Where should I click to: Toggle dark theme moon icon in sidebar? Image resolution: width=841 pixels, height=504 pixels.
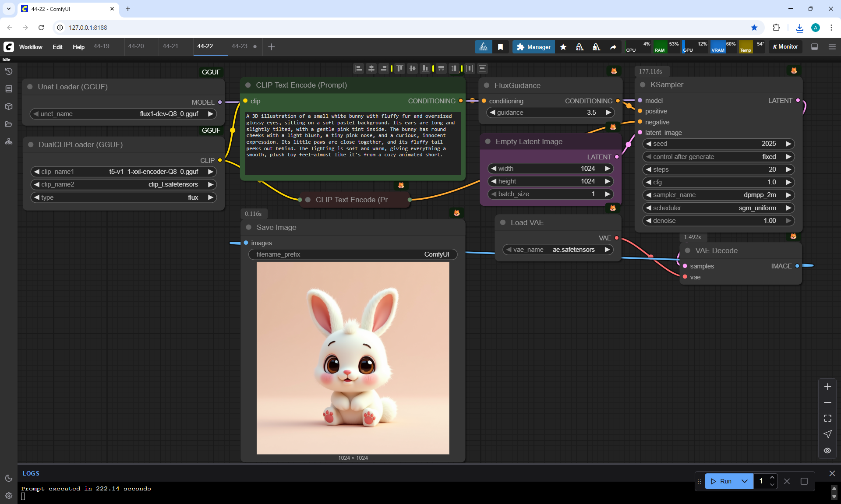(9, 478)
